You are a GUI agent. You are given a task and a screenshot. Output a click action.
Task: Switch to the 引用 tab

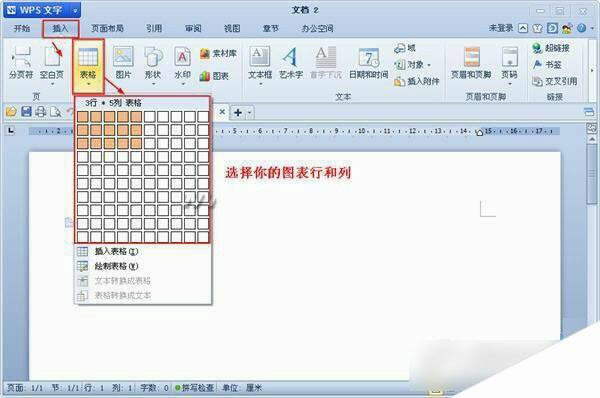coord(154,28)
